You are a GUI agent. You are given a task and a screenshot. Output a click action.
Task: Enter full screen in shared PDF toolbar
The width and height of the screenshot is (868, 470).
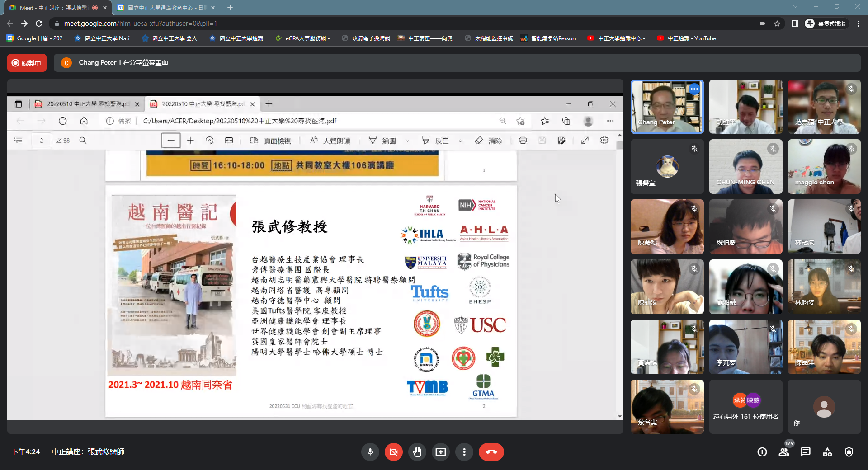click(x=585, y=141)
